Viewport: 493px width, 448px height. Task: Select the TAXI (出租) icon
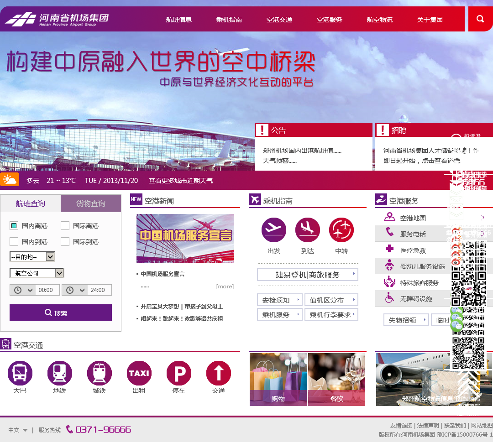tap(139, 373)
